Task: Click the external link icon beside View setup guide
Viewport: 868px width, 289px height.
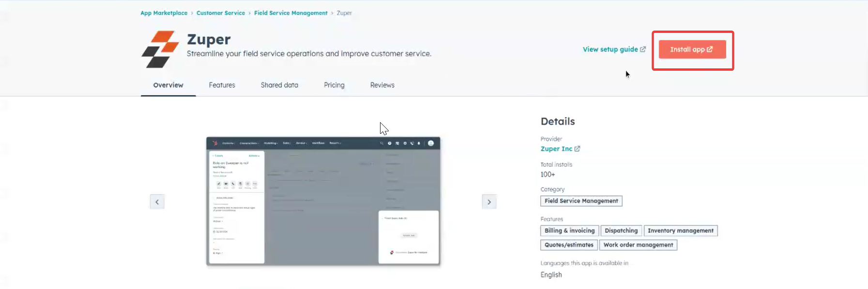Action: (643, 49)
